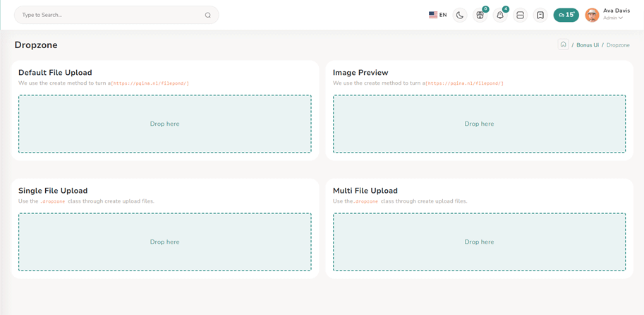Viewport: 644px width, 315px height.
Task: Click Dropzone breadcrumb item
Action: (618, 45)
